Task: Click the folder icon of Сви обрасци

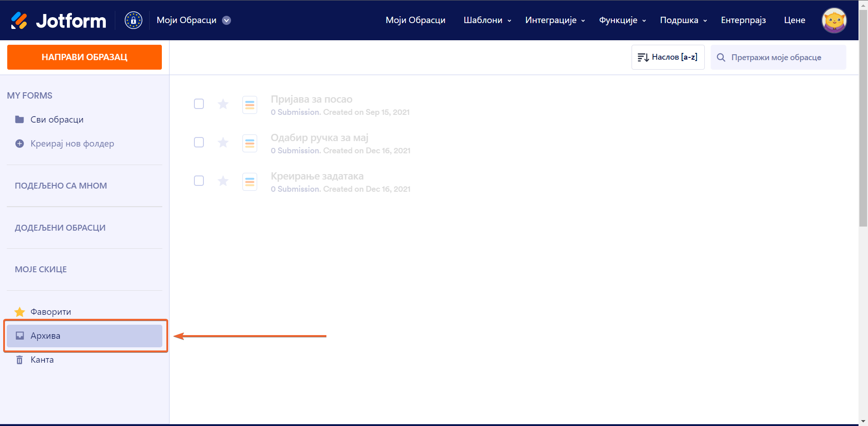Action: [x=19, y=119]
